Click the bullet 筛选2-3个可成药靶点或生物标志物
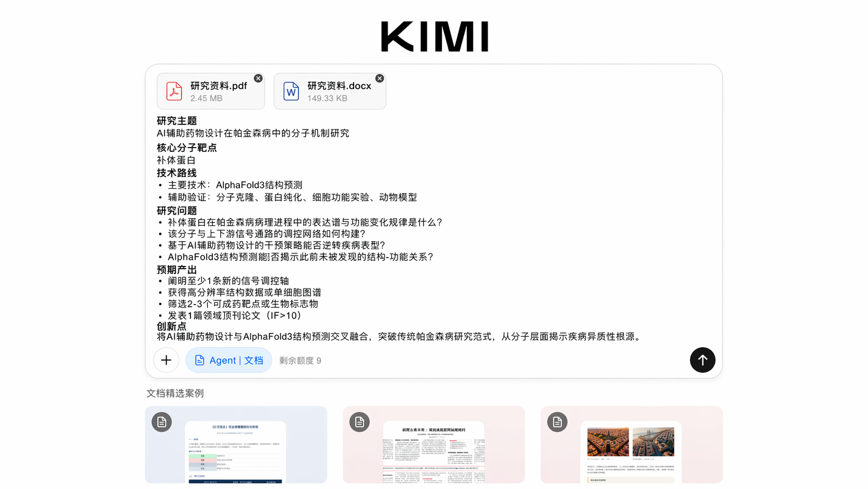Viewport: 868px width, 489px height. (x=243, y=304)
